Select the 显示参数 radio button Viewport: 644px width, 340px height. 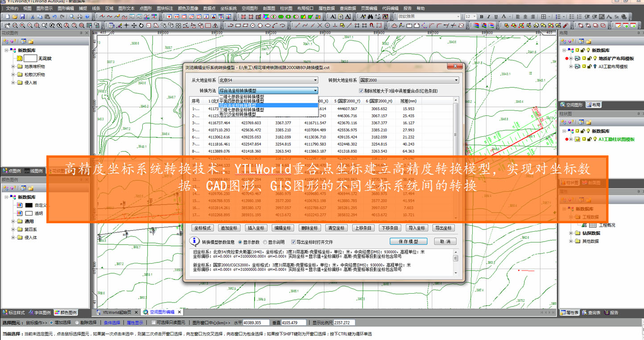pyautogui.click(x=240, y=242)
